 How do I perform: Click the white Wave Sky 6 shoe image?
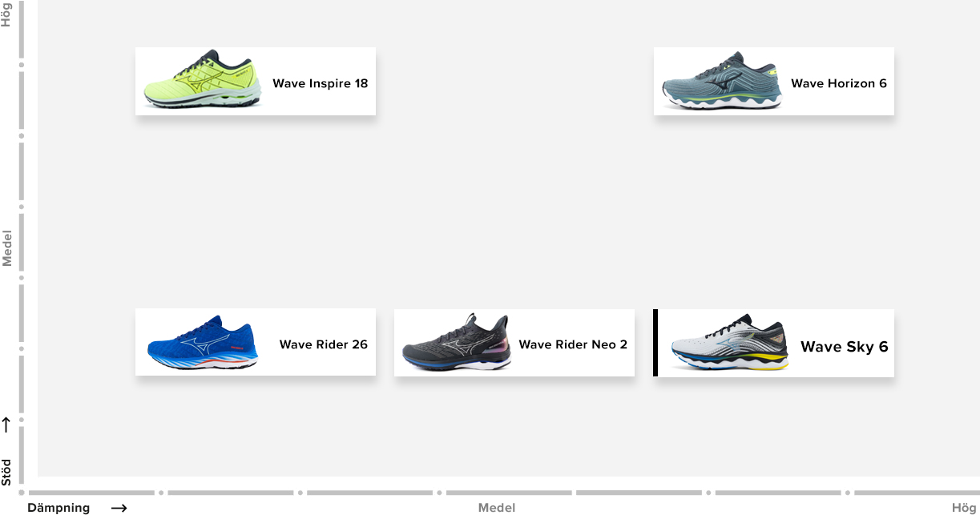729,345
